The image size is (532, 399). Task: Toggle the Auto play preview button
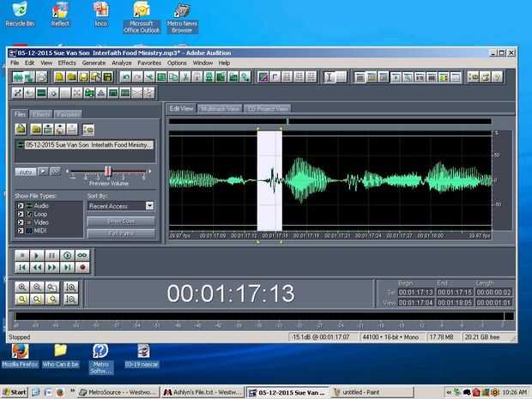(26, 172)
